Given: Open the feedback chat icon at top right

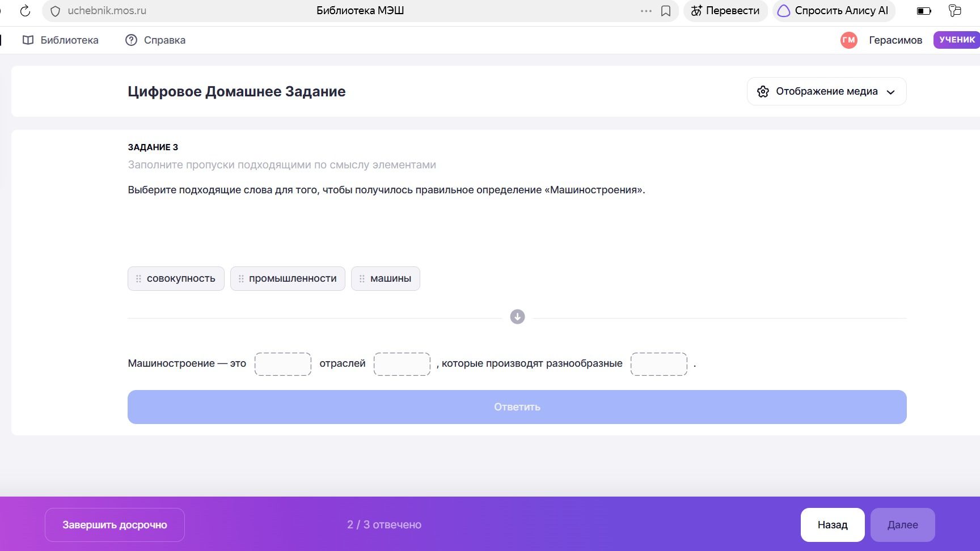Looking at the screenshot, I should pos(955,11).
